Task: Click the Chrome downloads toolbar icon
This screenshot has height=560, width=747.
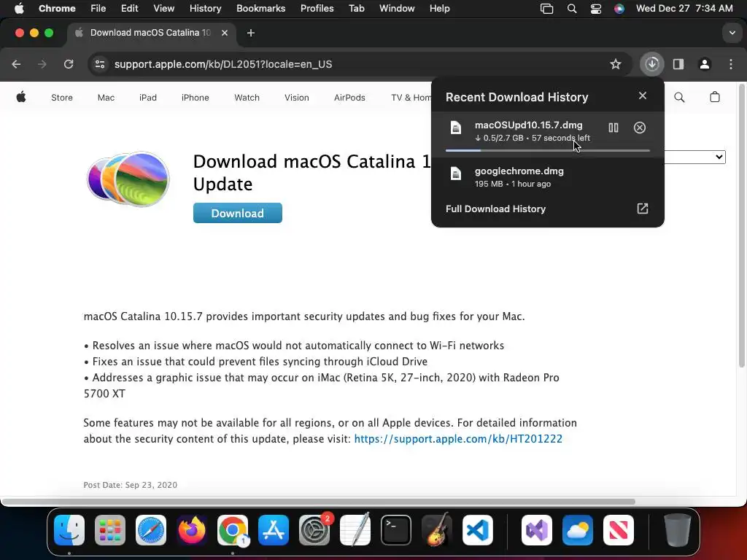Action: tap(651, 64)
